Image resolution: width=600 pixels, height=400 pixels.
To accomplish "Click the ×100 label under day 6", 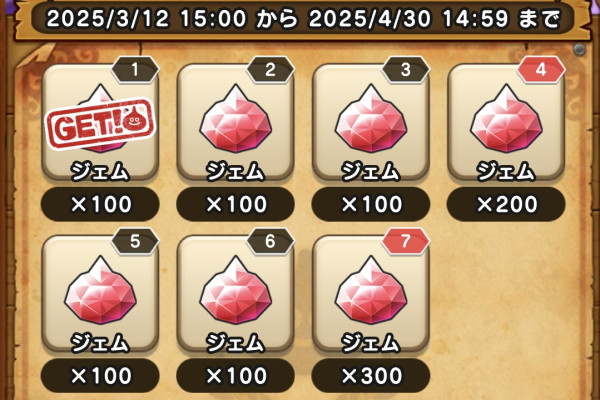I will click(x=235, y=376).
